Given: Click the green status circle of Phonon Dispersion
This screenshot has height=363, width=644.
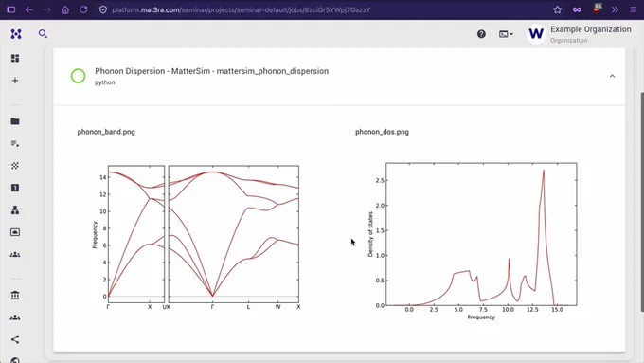Looking at the screenshot, I should click(78, 76).
